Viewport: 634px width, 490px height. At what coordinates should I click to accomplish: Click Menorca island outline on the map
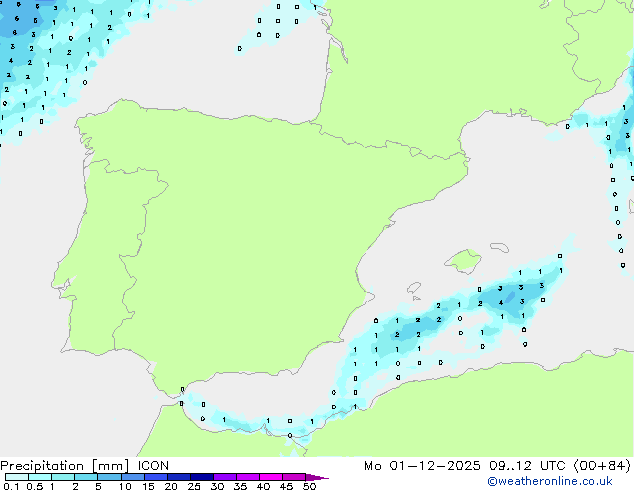(500, 247)
